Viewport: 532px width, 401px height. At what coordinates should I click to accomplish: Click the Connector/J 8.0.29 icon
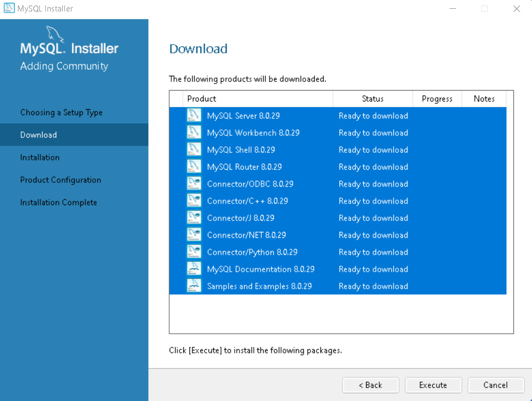coord(194,218)
